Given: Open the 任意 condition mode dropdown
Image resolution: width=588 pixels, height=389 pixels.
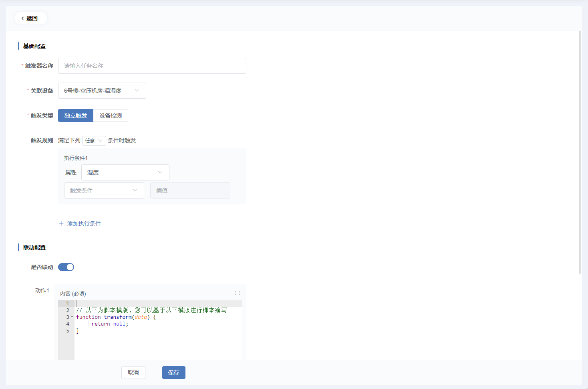Looking at the screenshot, I should tap(94, 140).
